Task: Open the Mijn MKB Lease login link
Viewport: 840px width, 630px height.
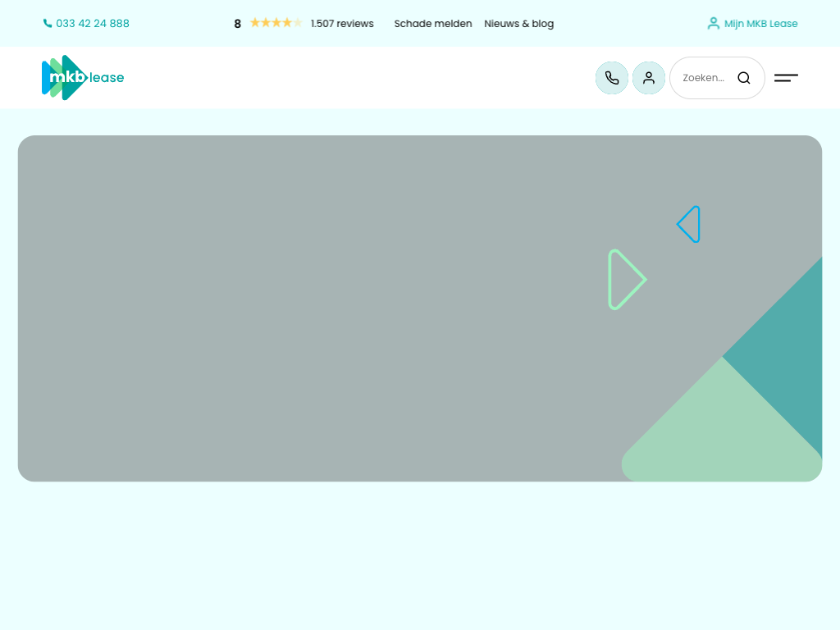Action: click(760, 24)
